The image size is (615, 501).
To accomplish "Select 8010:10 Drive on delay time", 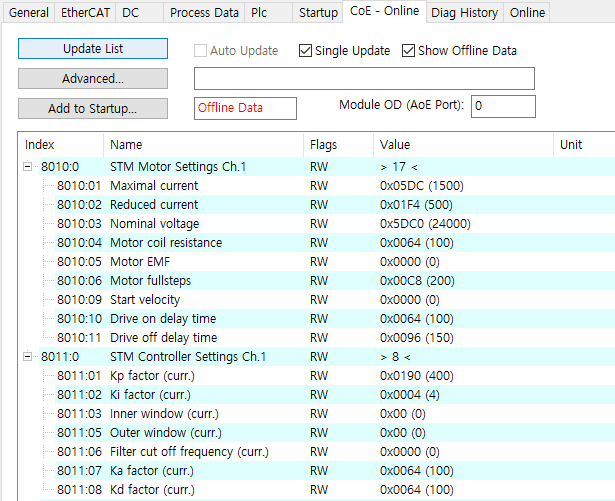I will 335,319.
